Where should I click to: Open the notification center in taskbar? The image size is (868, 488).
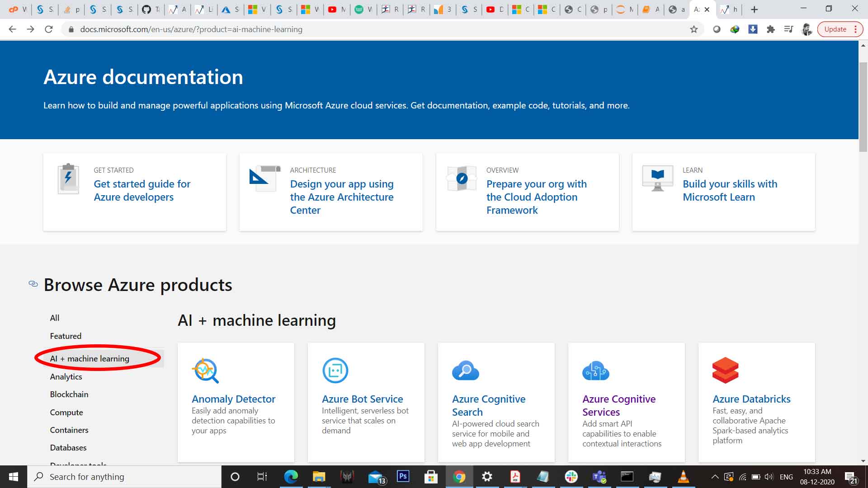point(851,477)
